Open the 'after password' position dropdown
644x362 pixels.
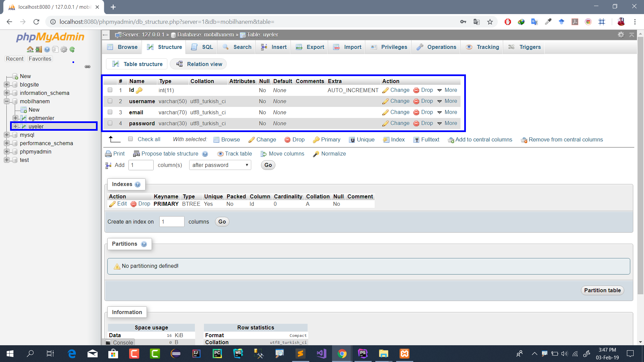pos(220,165)
